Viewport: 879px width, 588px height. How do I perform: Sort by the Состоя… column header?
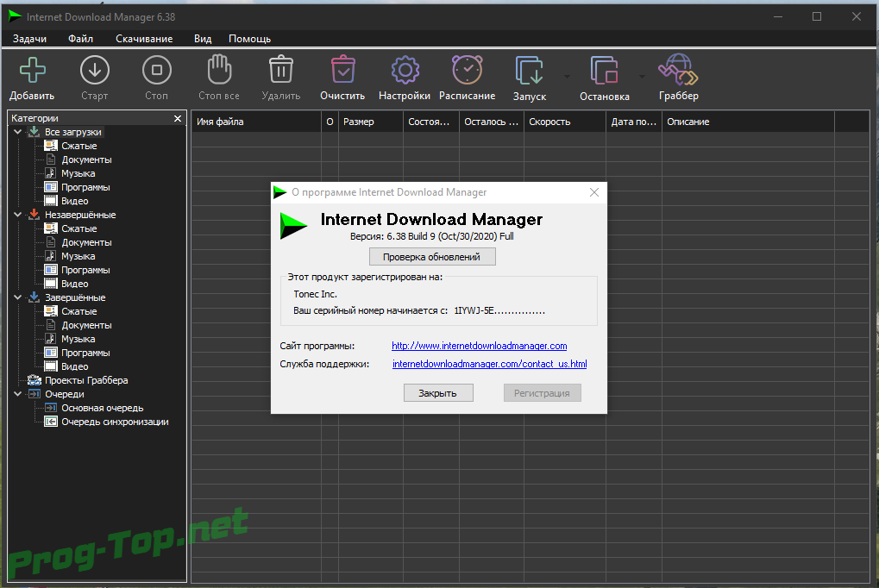click(x=431, y=122)
